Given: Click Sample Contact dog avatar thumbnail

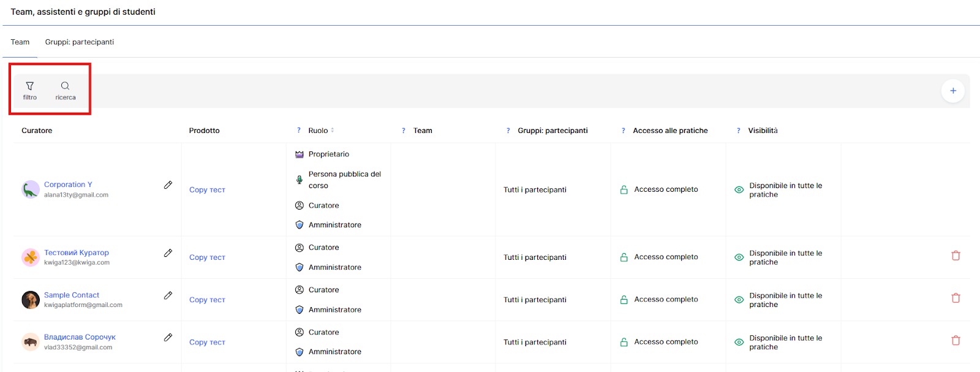Looking at the screenshot, I should point(31,300).
